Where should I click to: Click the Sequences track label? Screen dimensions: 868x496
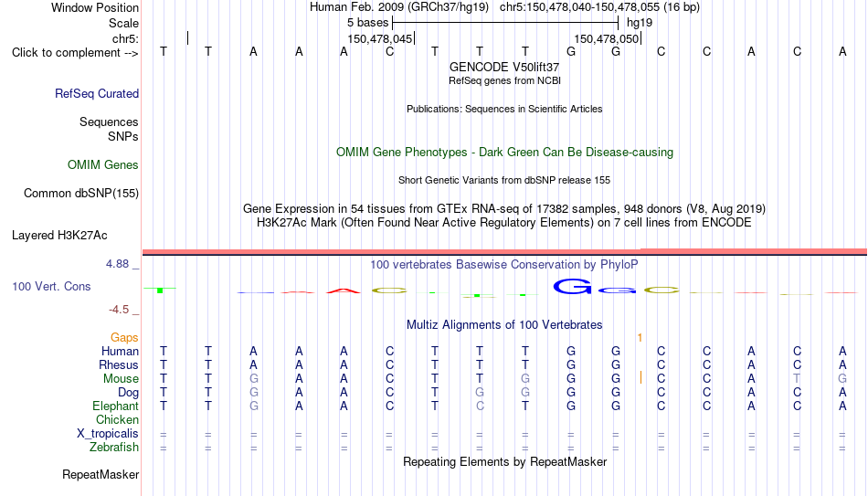tap(109, 121)
